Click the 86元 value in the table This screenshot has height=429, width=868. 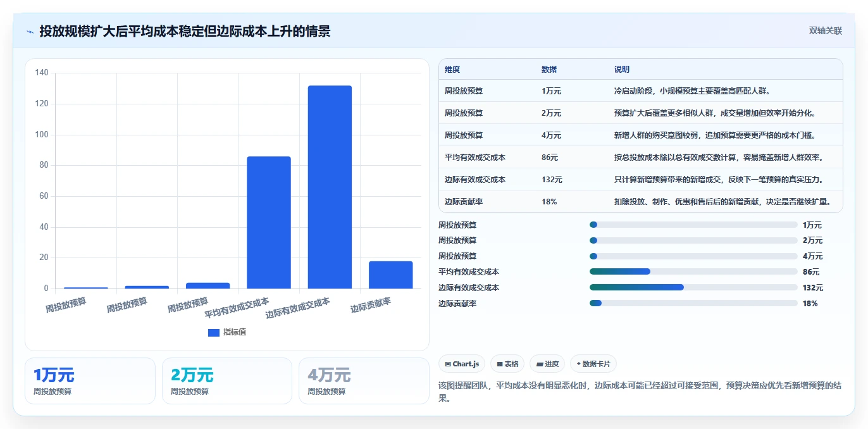click(550, 158)
